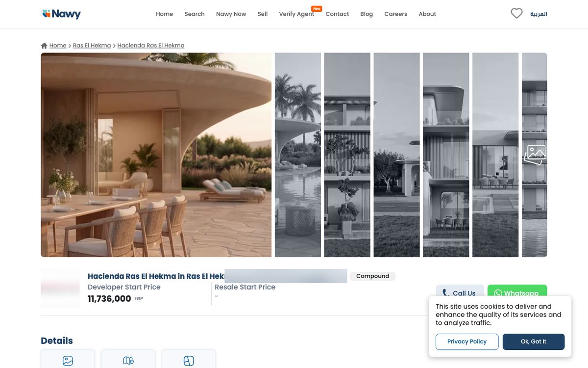Viewport: 588px width, 368px height.
Task: Click the picture icon card under Details
Action: (68, 359)
